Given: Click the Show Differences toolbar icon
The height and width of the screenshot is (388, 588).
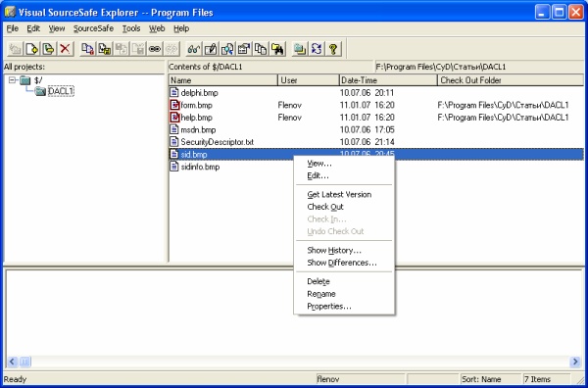Looking at the screenshot, I should [x=227, y=49].
